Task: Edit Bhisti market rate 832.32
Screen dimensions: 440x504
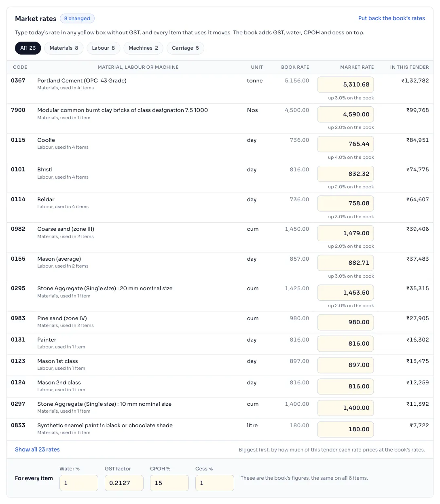Action: click(x=345, y=174)
